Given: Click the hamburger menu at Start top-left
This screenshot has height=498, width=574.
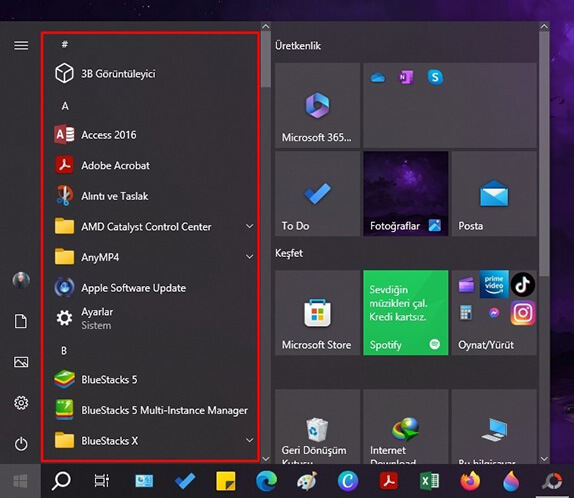Looking at the screenshot, I should click(x=21, y=45).
